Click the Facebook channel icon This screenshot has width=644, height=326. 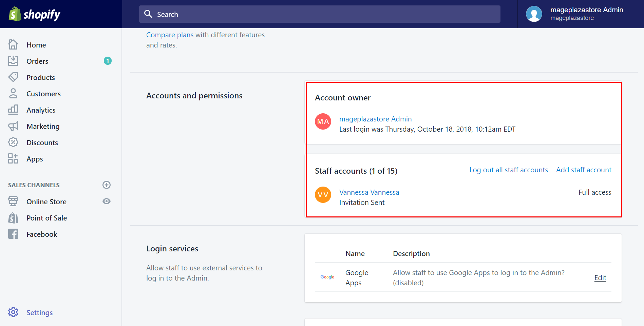(13, 234)
